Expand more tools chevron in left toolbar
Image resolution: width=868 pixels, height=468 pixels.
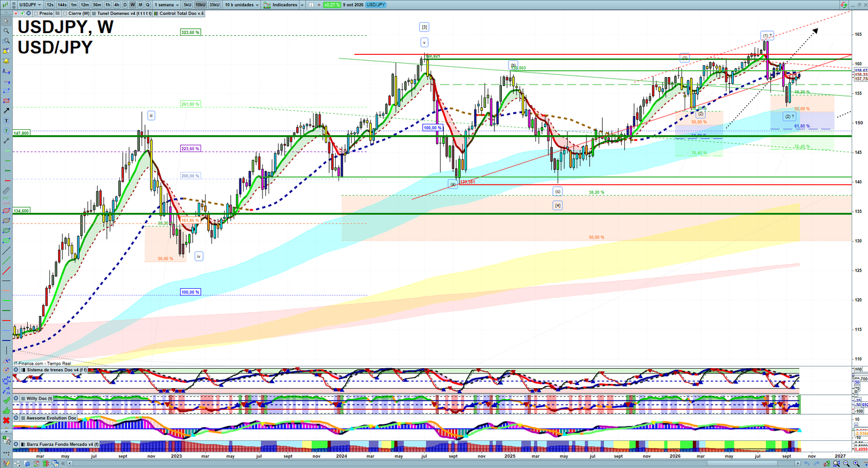click(x=7, y=432)
